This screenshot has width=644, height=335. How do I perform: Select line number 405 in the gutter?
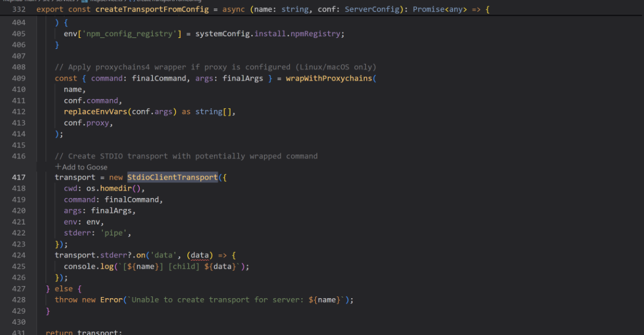click(x=19, y=34)
